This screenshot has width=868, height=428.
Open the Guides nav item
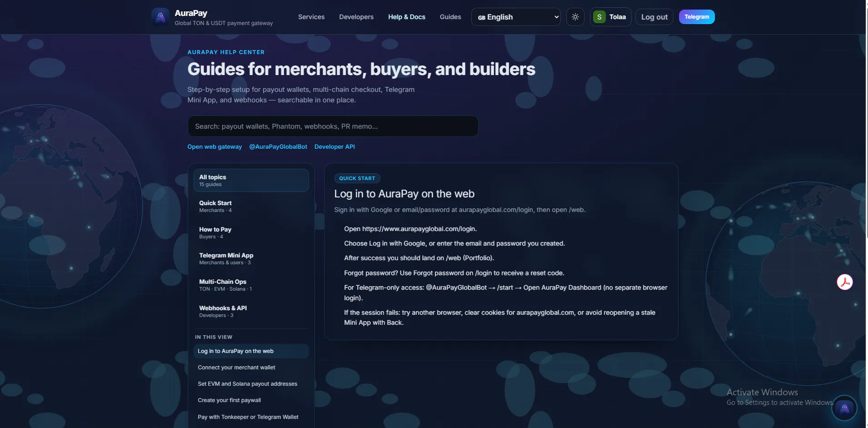[450, 17]
